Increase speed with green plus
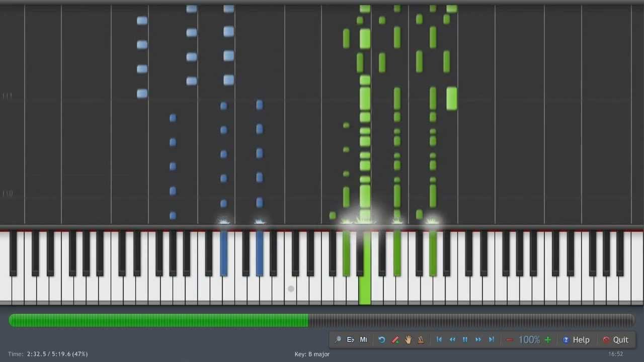The height and width of the screenshot is (362, 644). tap(548, 340)
